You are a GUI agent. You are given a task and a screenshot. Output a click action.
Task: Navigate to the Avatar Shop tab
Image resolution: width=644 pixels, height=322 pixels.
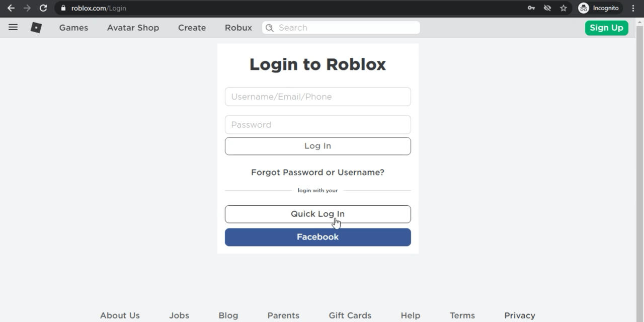[133, 28]
